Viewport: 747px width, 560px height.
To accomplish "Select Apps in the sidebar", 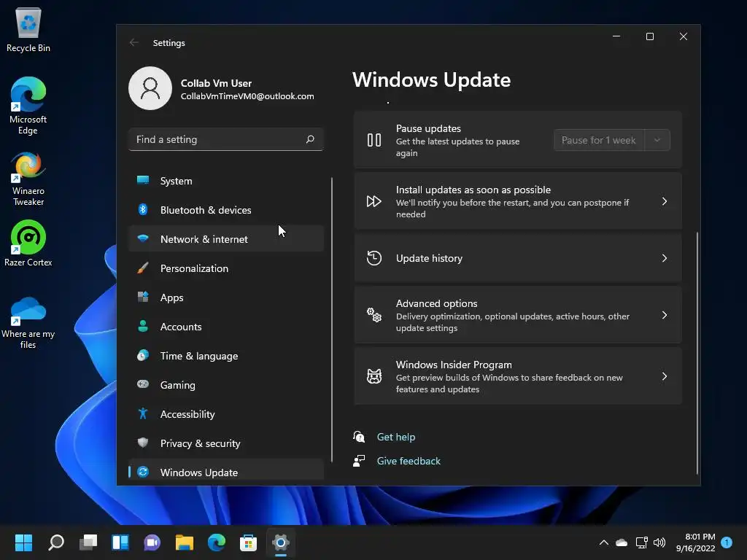I will 226,297.
